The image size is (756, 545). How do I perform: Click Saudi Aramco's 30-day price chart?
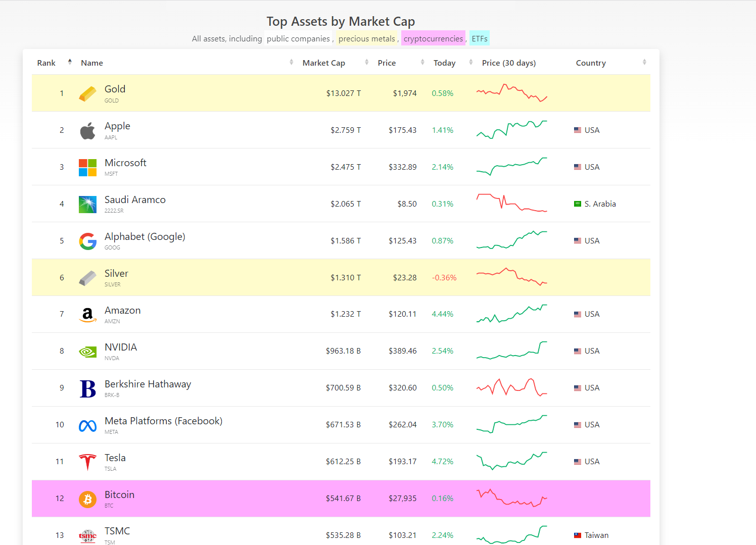tap(511, 204)
